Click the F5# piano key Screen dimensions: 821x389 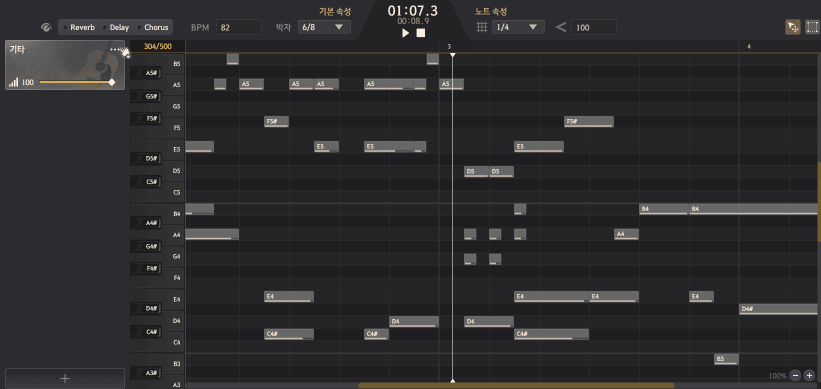tap(146, 118)
